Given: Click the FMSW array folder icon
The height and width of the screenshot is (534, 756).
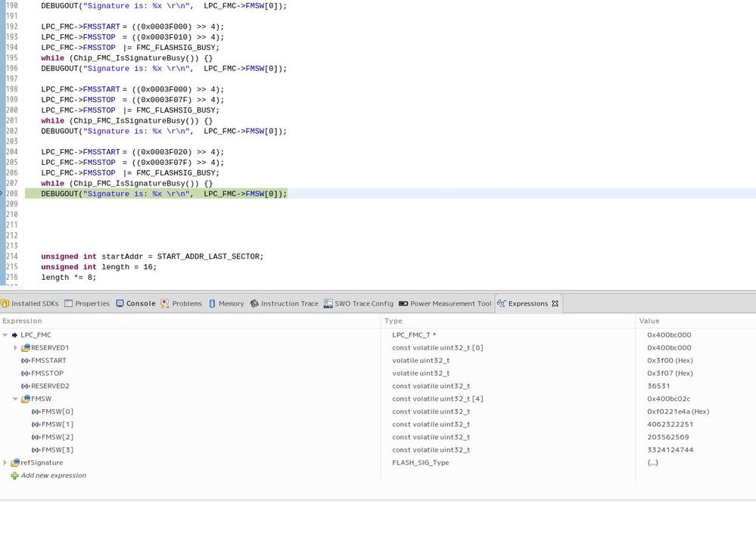Looking at the screenshot, I should (x=26, y=399).
